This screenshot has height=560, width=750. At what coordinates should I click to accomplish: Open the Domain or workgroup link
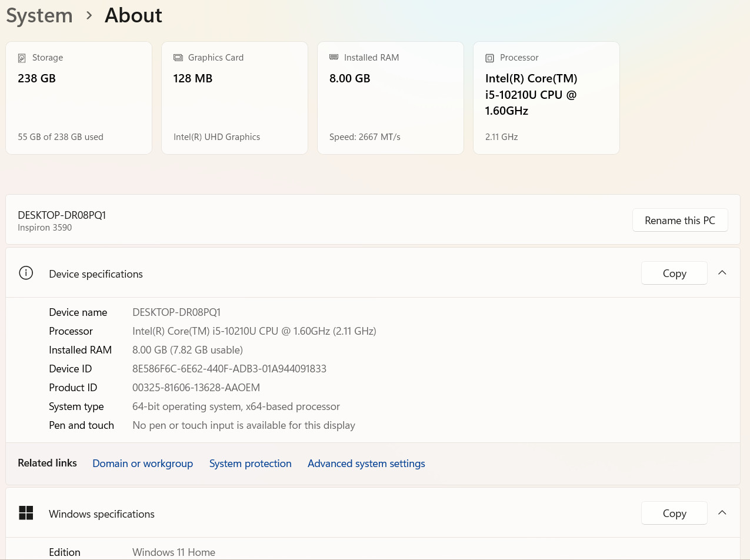[142, 464]
